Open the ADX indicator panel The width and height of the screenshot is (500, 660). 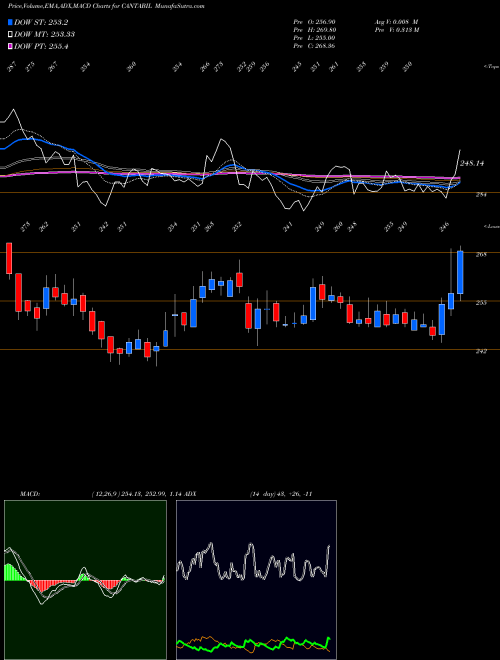(x=256, y=580)
